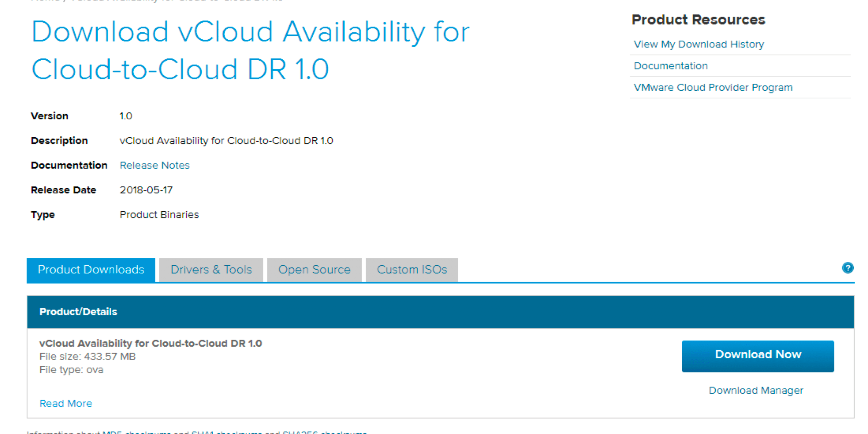Open the MD5 checksums link
The width and height of the screenshot is (868, 434).
point(136,432)
